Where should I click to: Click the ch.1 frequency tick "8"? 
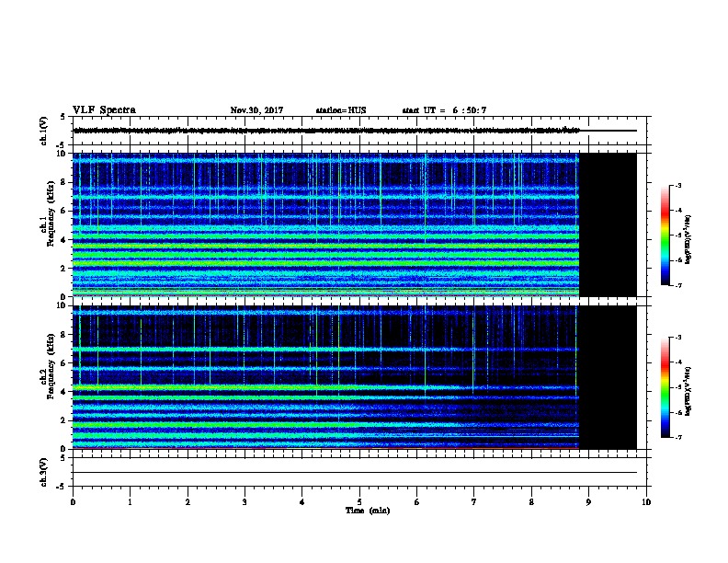[63, 182]
